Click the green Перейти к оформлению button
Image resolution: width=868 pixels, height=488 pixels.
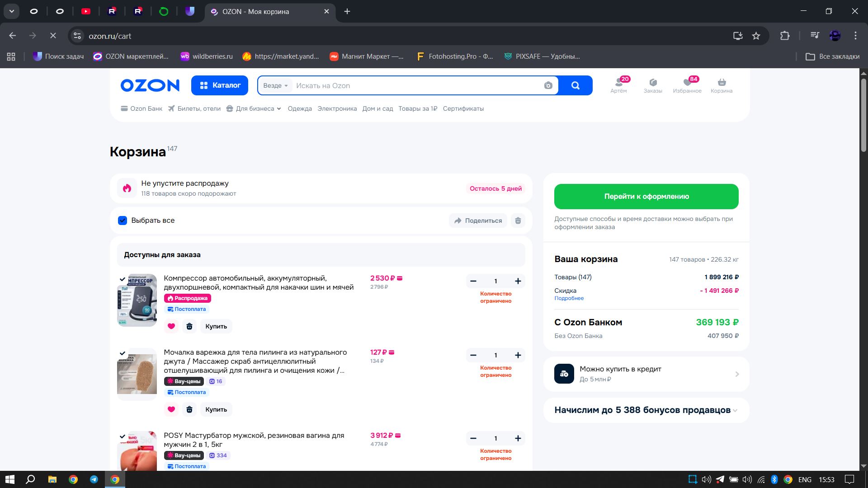click(x=646, y=197)
